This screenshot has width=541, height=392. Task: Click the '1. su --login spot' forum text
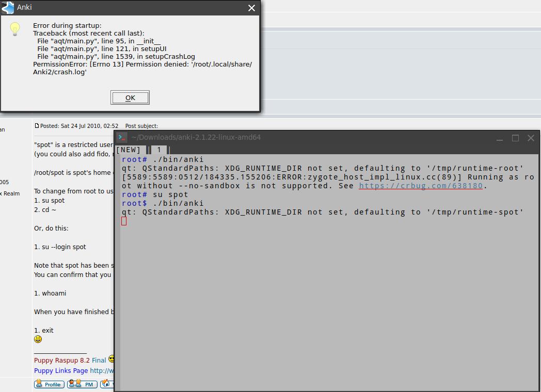[x=60, y=247]
